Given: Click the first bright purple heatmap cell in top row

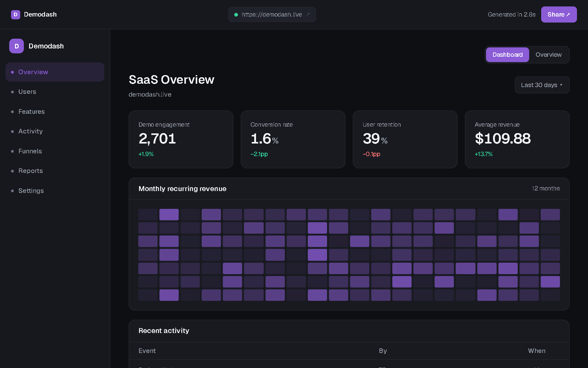Looking at the screenshot, I should coord(169,214).
